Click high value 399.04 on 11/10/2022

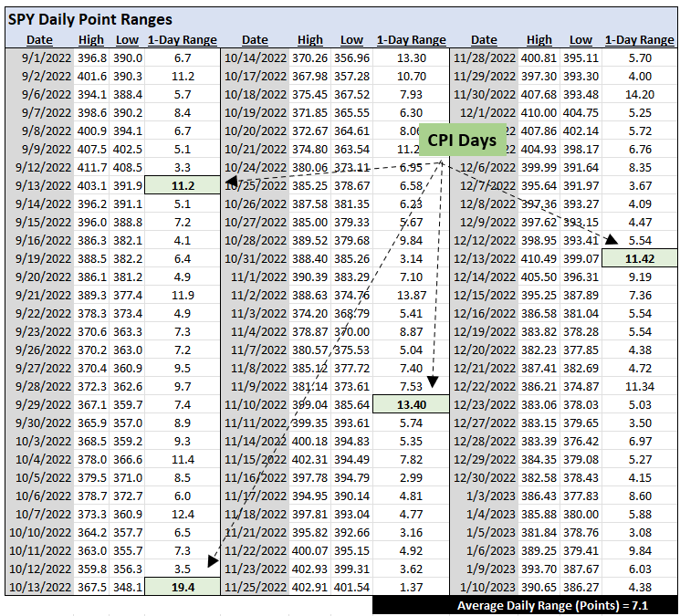point(309,404)
